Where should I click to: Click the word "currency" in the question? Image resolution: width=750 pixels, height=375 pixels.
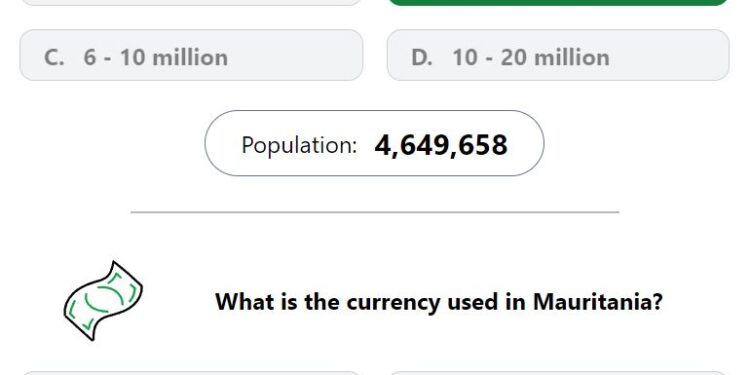click(x=393, y=303)
